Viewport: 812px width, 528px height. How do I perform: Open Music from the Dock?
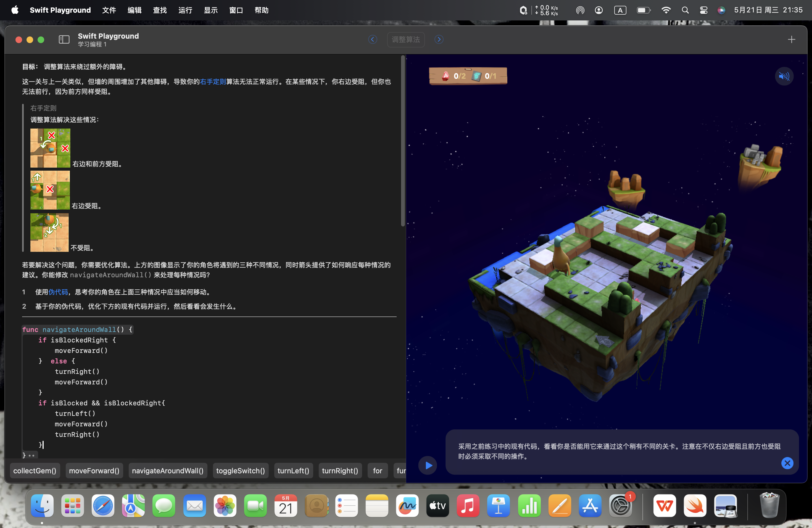(x=468, y=505)
